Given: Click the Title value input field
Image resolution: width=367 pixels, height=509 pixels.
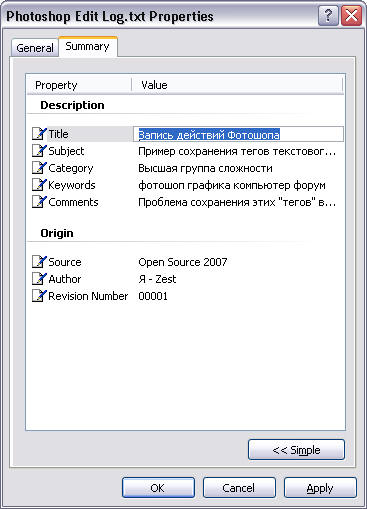Looking at the screenshot, I should click(238, 134).
